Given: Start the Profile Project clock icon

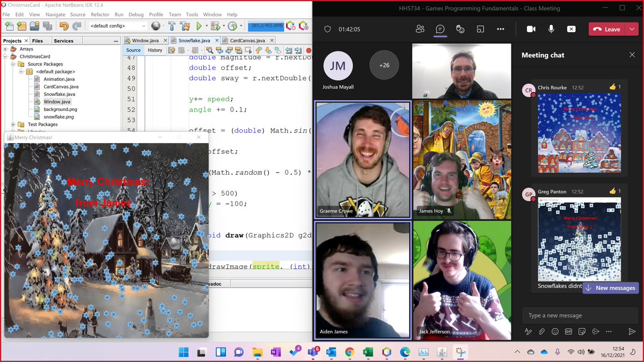Looking at the screenshot, I should (232, 25).
